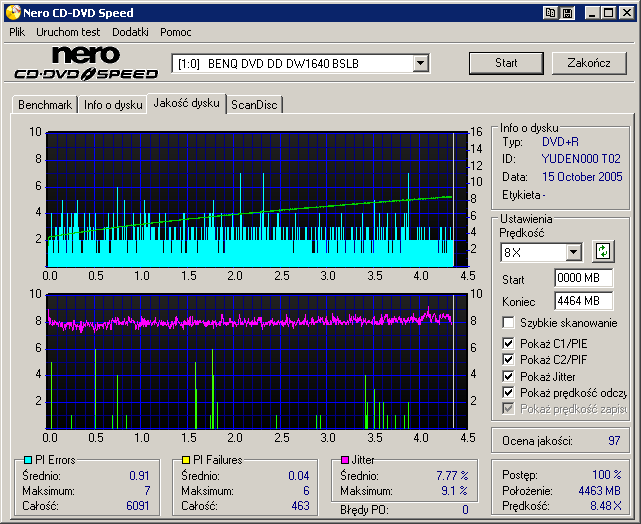Select the Jakość dysku tab
The height and width of the screenshot is (524, 641).
tap(186, 103)
